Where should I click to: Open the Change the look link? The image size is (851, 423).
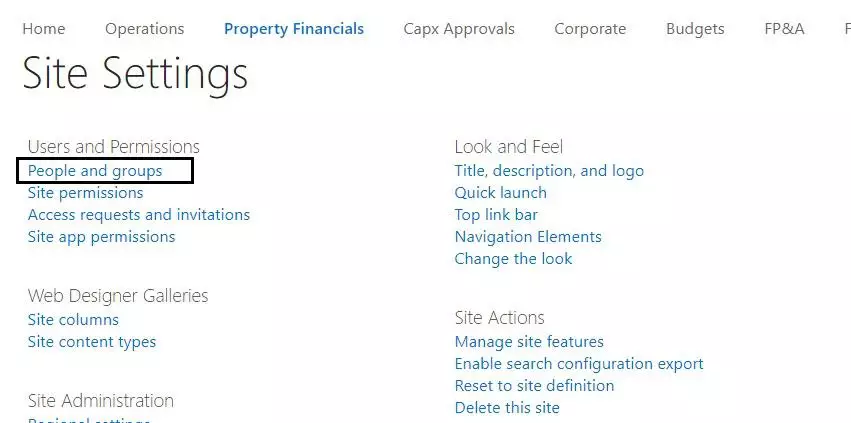point(513,259)
